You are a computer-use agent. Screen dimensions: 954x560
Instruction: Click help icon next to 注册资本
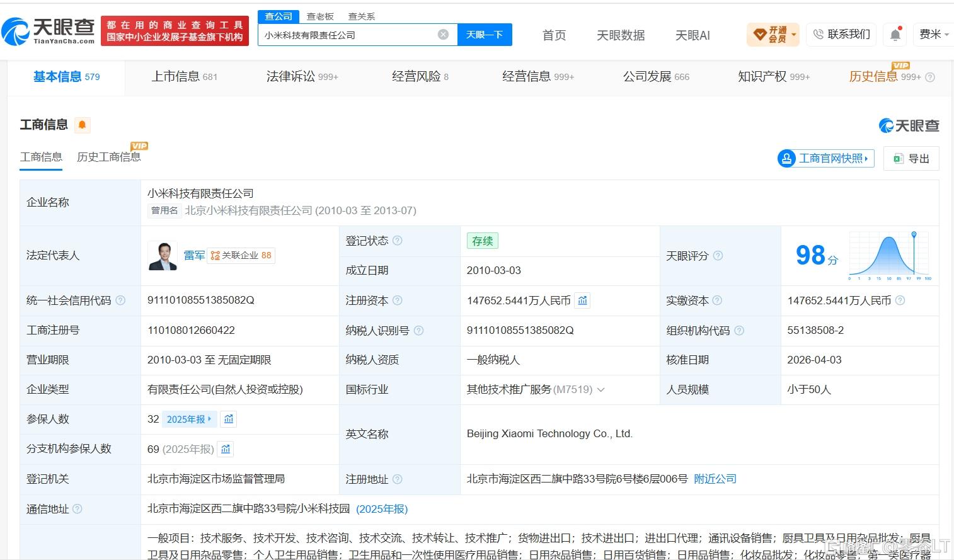tap(398, 300)
